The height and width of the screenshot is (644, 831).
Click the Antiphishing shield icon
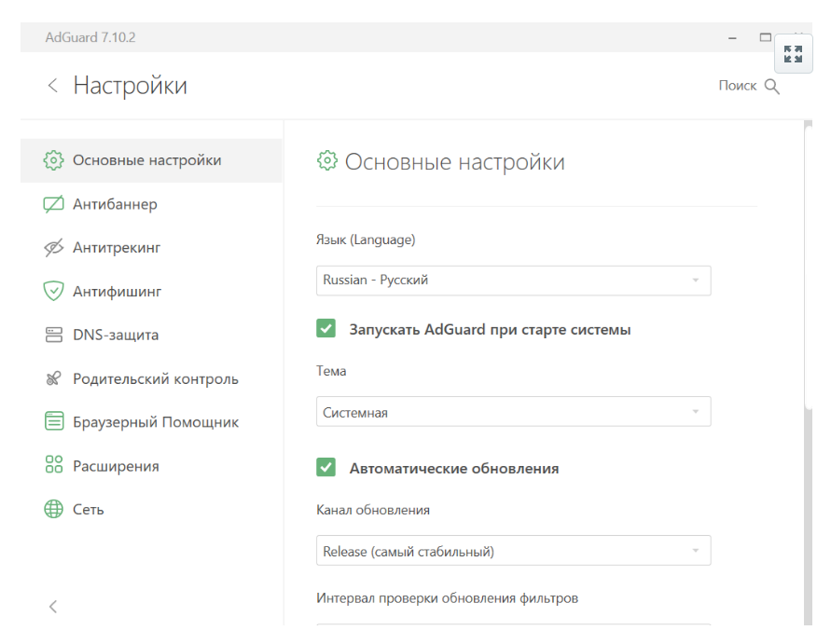click(53, 291)
